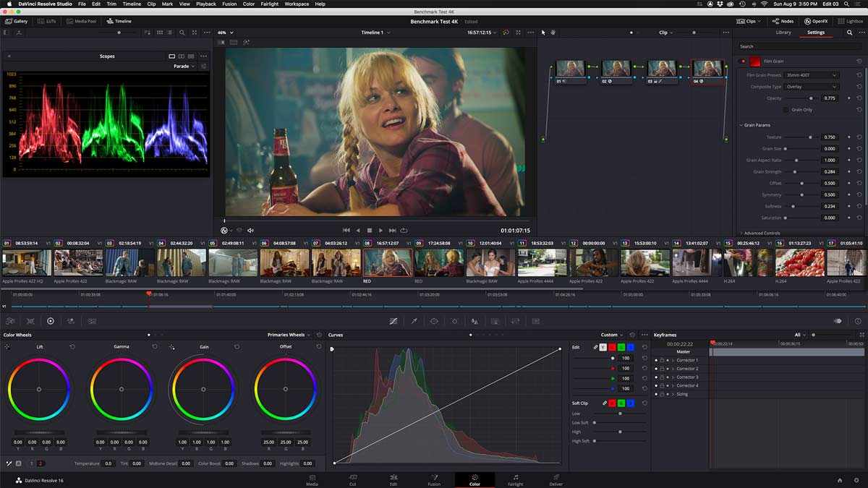868x488 pixels.
Task: Click the Grain Strength slider handle
Action: (795, 171)
